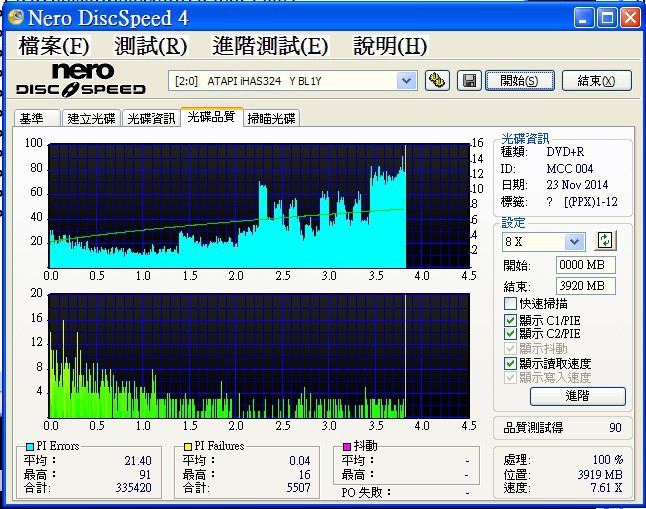This screenshot has height=509, width=646.
Task: Toggle the 顯示 C1/PIE checkbox
Action: point(510,320)
